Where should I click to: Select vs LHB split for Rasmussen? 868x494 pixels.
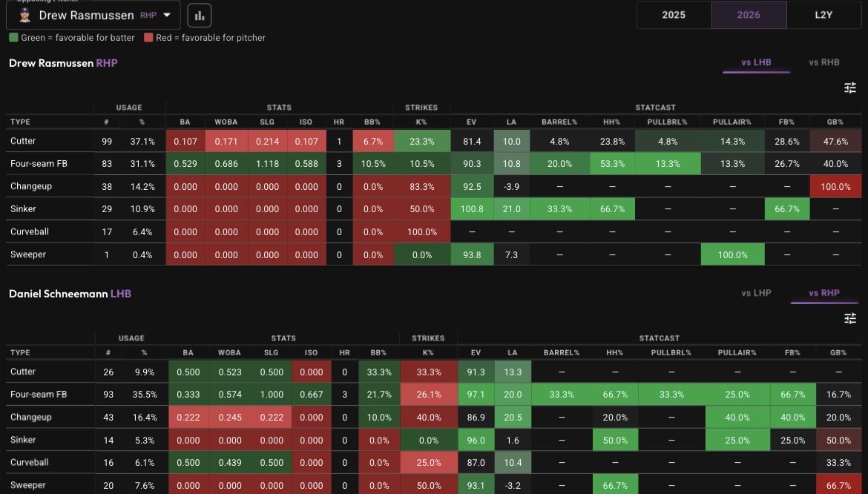pos(756,62)
